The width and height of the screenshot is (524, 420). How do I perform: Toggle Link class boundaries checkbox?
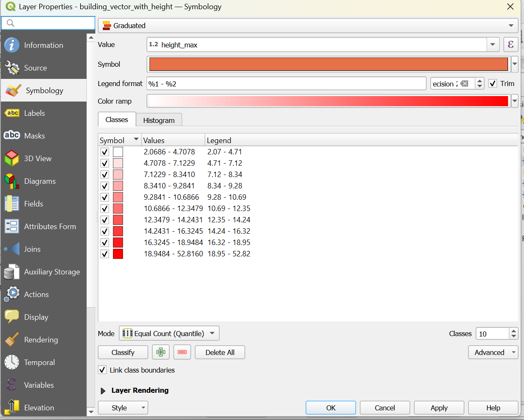click(102, 370)
